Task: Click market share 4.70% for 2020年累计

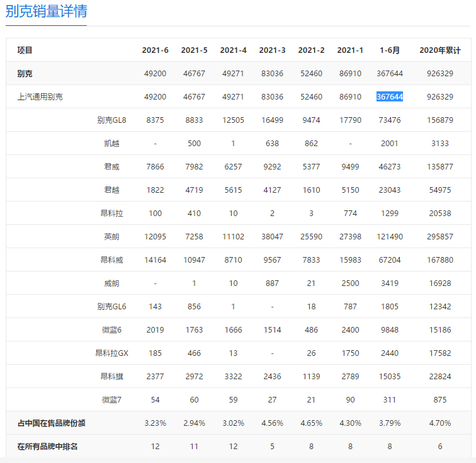Action: point(440,423)
